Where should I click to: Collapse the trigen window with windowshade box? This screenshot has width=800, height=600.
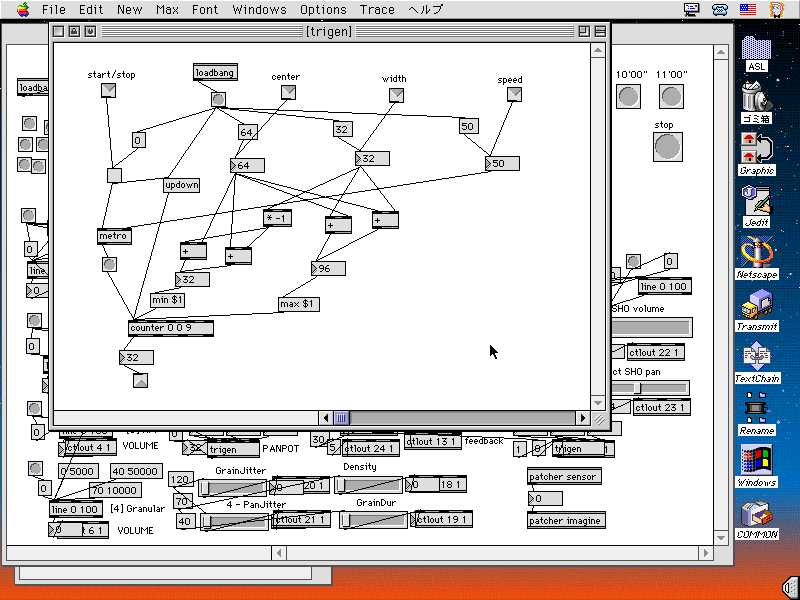pyautogui.click(x=599, y=31)
